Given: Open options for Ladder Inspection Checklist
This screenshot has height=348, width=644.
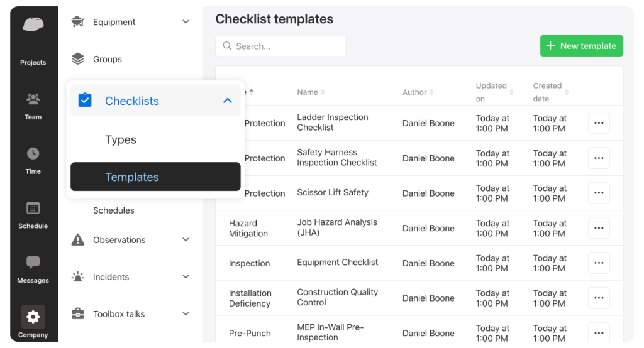Looking at the screenshot, I should (x=599, y=123).
